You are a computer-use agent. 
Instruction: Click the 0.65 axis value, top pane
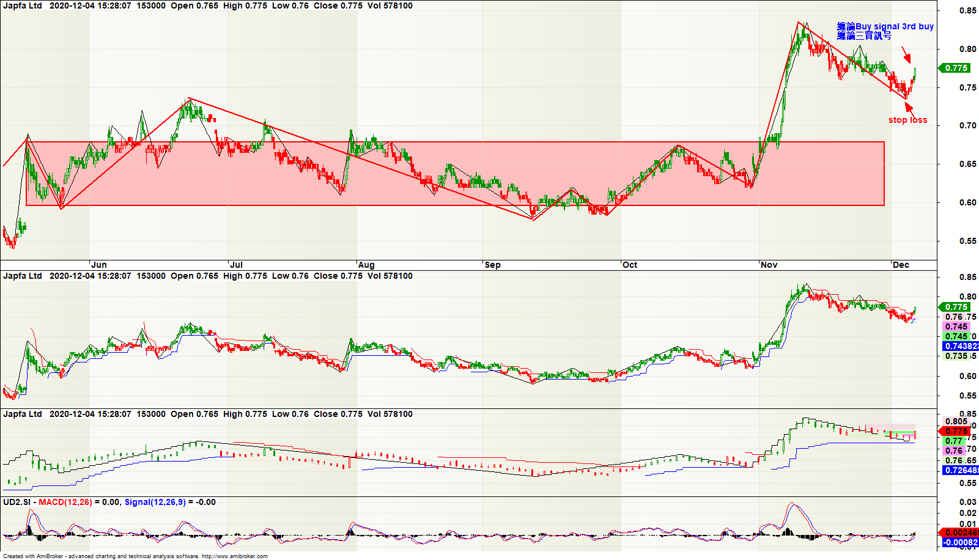tap(968, 164)
